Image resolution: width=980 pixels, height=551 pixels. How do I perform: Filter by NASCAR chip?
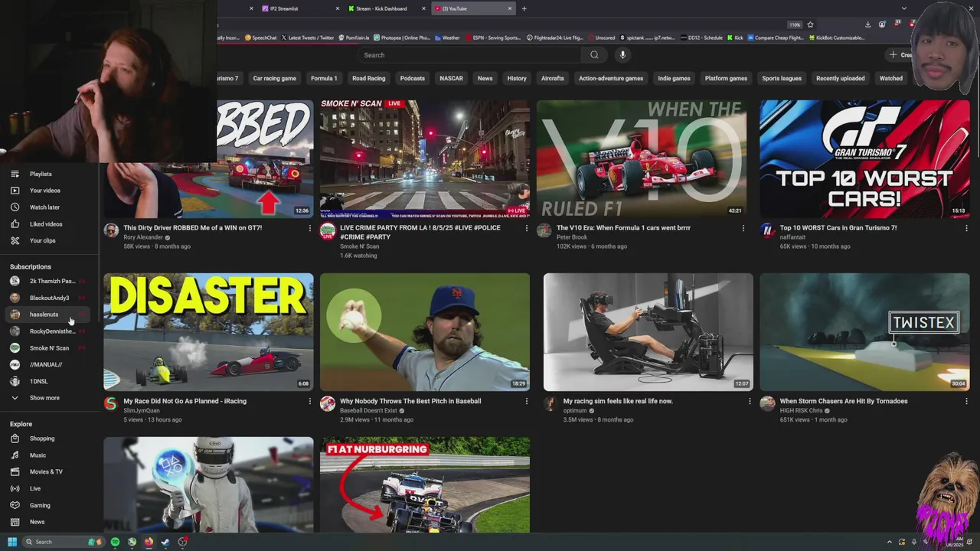[451, 78]
